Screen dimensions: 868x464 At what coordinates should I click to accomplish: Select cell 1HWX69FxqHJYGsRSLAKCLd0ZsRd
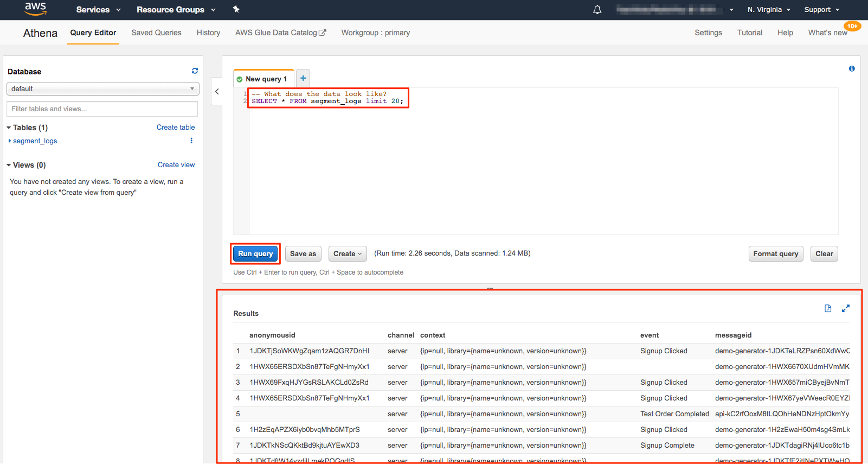click(x=309, y=383)
